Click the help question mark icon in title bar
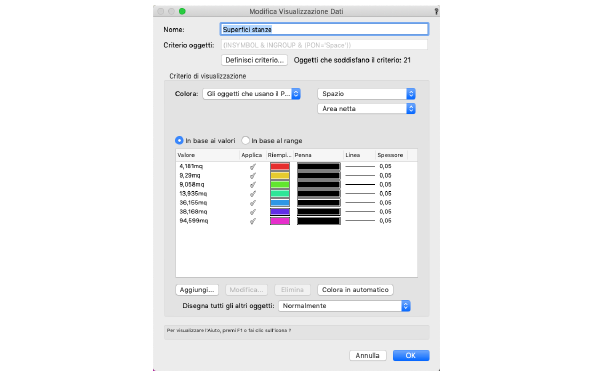Image resolution: width=593 pixels, height=377 pixels. (436, 11)
